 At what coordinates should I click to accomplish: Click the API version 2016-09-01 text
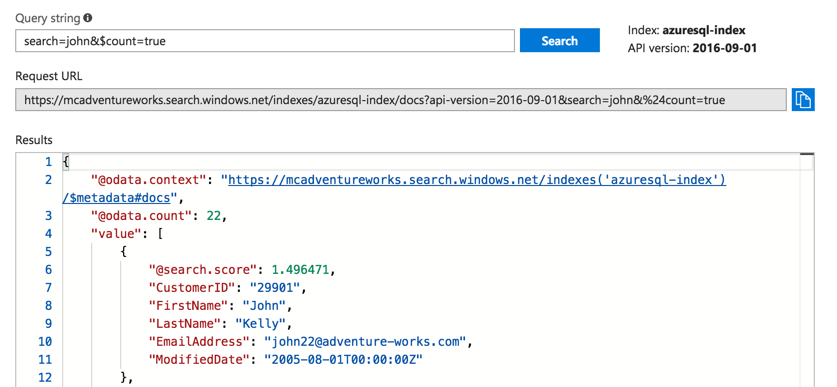[724, 49]
